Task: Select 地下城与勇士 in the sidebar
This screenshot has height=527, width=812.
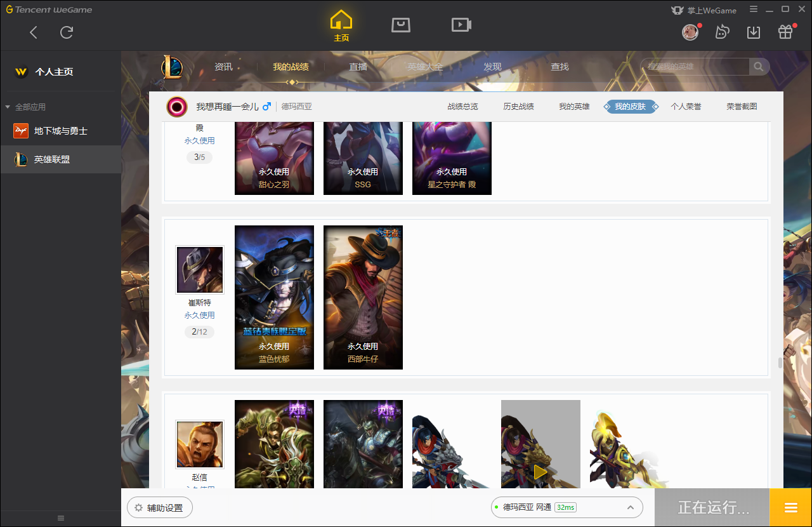Action: (60, 131)
